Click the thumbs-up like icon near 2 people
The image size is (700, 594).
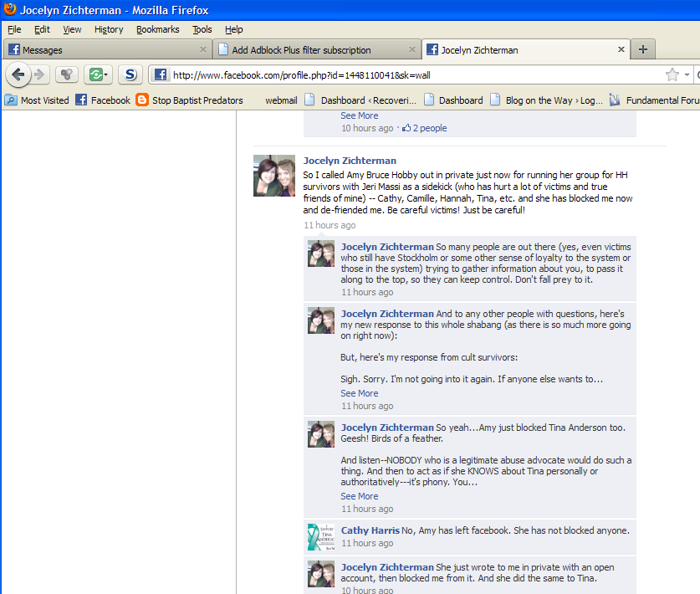point(406,128)
